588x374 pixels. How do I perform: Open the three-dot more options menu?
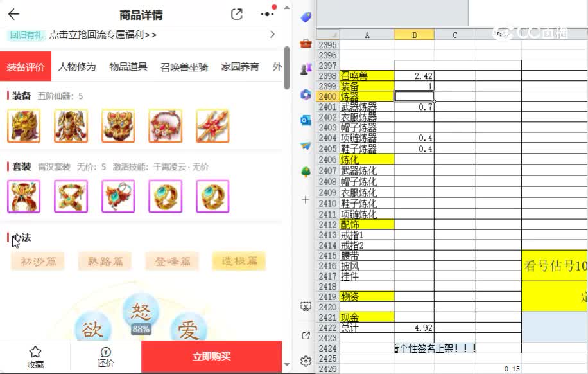(x=268, y=13)
